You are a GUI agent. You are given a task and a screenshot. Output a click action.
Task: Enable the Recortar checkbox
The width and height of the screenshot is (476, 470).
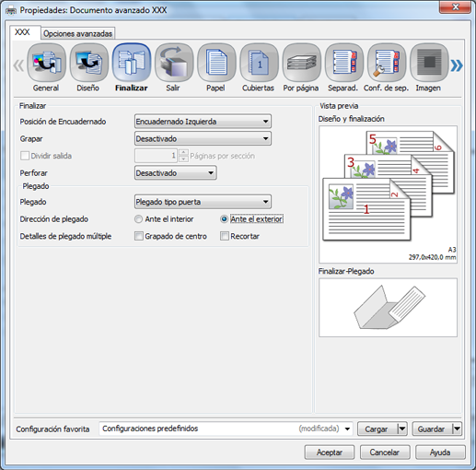(x=225, y=236)
